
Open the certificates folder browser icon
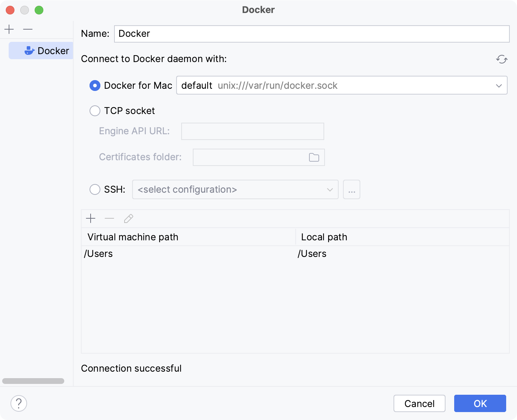(x=313, y=157)
